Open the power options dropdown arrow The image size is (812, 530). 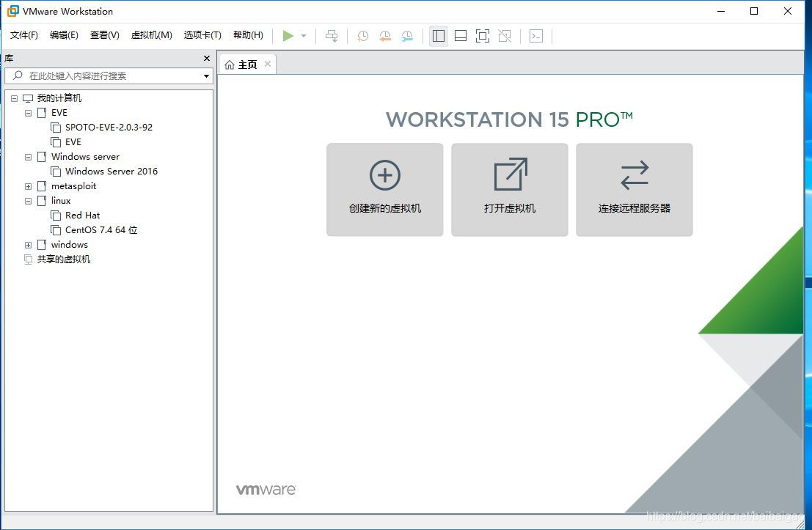pyautogui.click(x=304, y=36)
